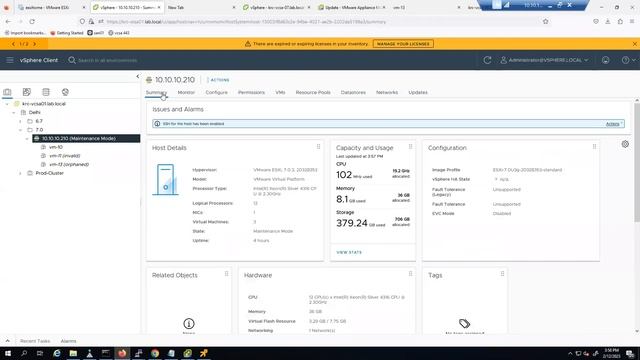Screen dimensions: 640x360
Task: Open File Explorer from the taskbar
Action: (x=73, y=353)
